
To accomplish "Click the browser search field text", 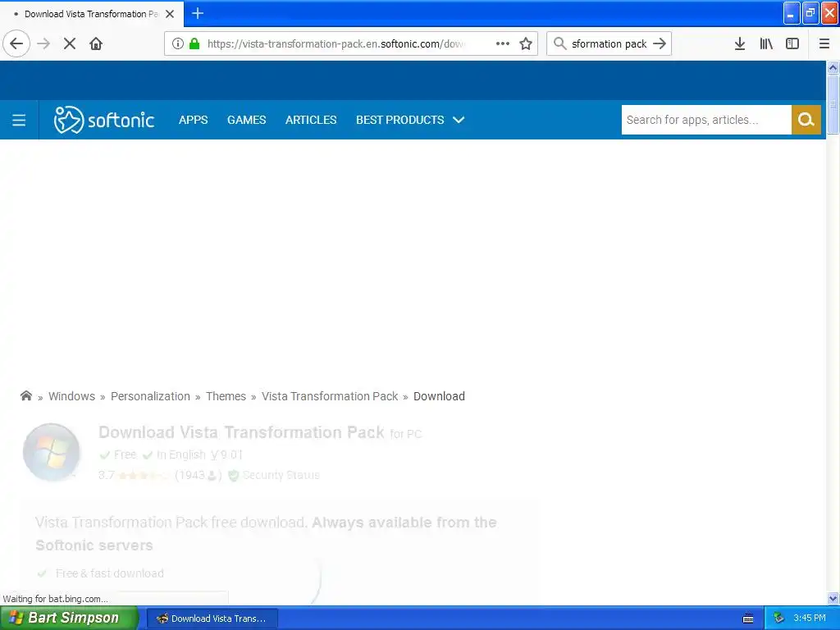I will point(609,43).
